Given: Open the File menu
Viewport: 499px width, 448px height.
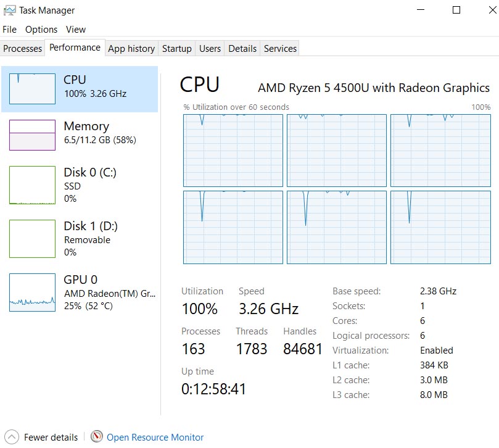Looking at the screenshot, I should (10, 30).
